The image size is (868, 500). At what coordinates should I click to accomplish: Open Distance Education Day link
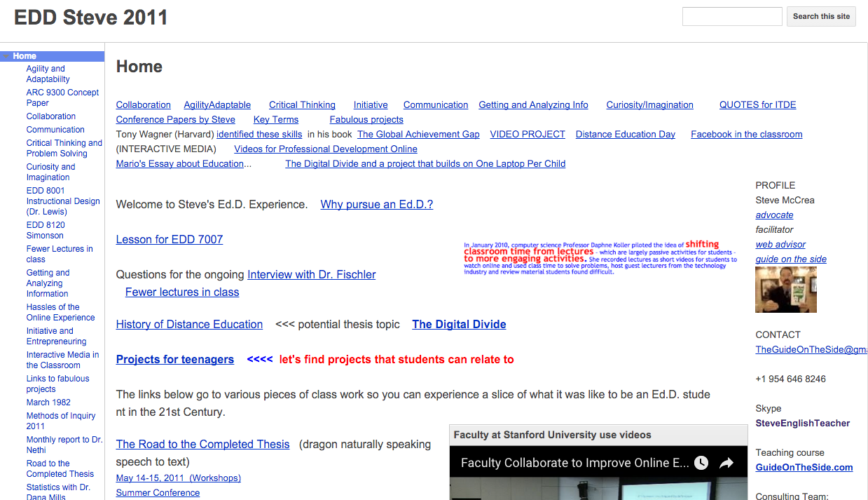pos(626,135)
